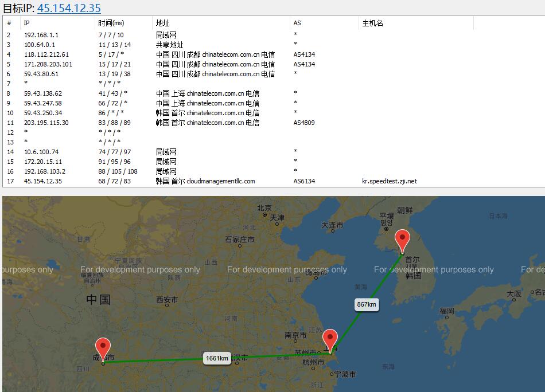This screenshot has width=545, height=392.
Task: Click AS4809 in hop 11 row
Action: [304, 123]
